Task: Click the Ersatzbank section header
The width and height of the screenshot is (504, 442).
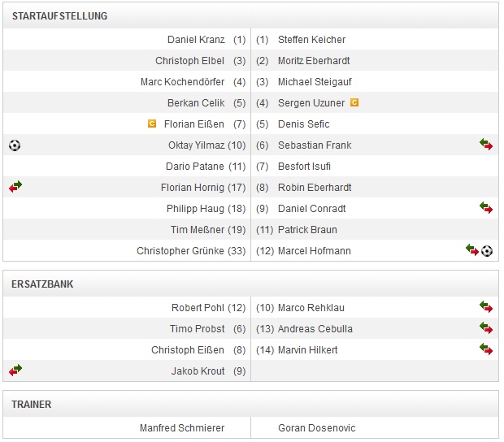Action: [42, 284]
